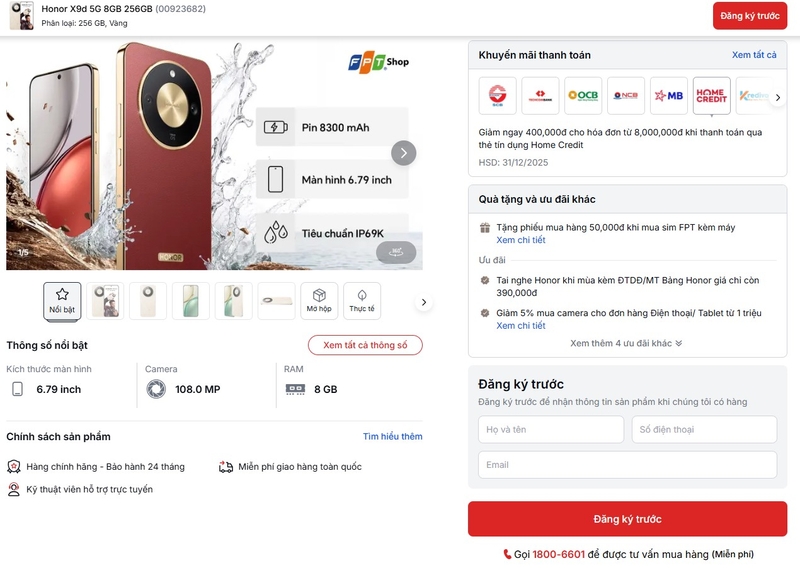800x568 pixels.
Task: Click Xem tất cả thông số button
Action: [365, 345]
